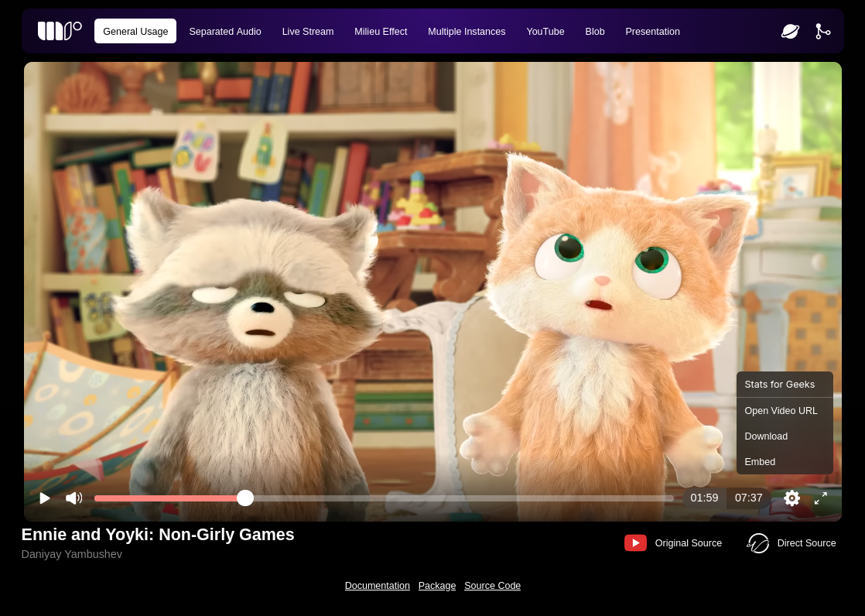Enter fullscreen mode on the video

pos(821,498)
